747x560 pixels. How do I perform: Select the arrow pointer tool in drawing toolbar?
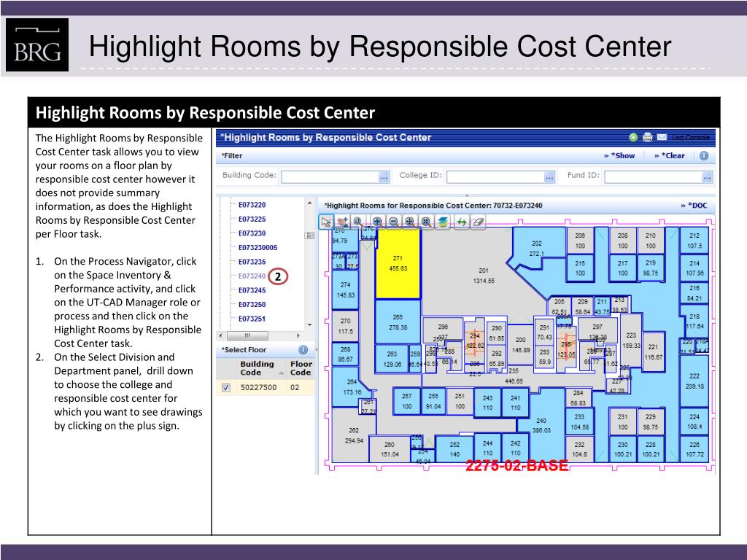coord(326,222)
